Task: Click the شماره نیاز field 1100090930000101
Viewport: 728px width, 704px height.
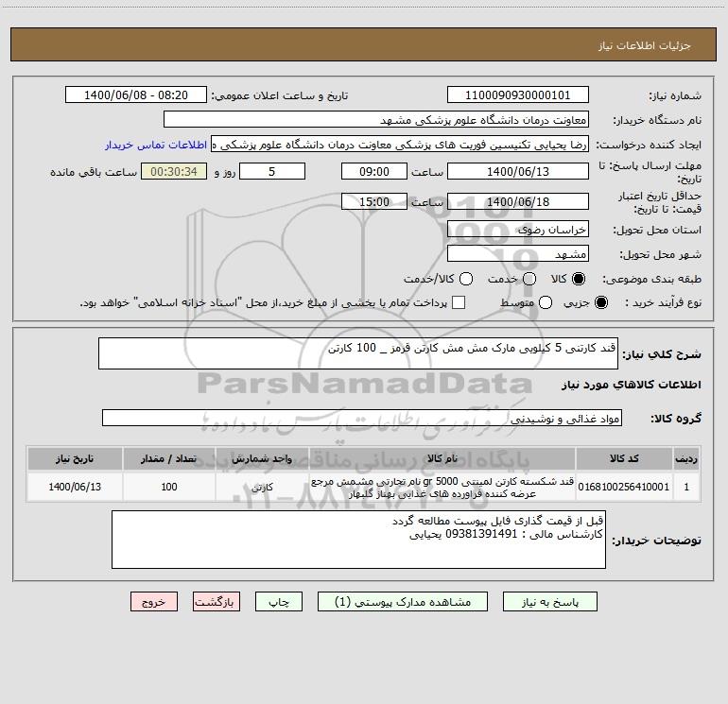Action: [518, 95]
